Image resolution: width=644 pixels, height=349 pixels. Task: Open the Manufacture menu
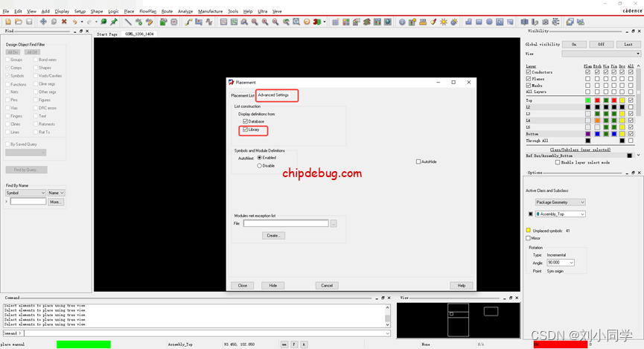point(210,11)
